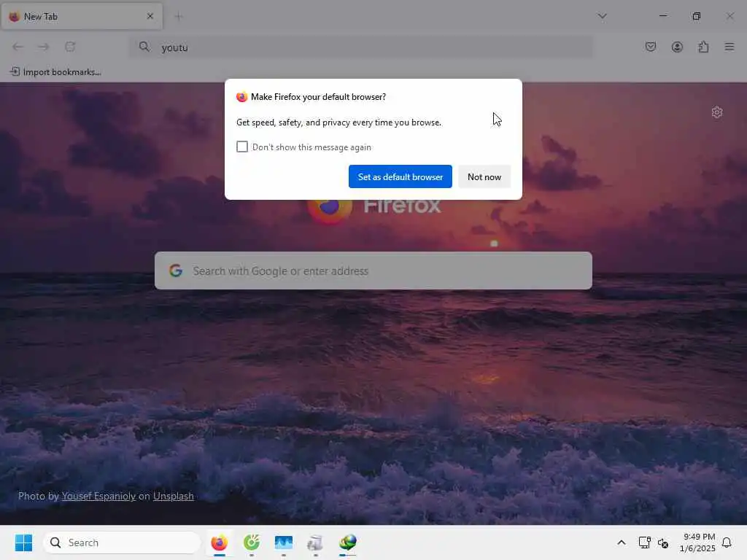The image size is (747, 560).
Task: Open the clock showing 9:49 PM
Action: coord(697,542)
